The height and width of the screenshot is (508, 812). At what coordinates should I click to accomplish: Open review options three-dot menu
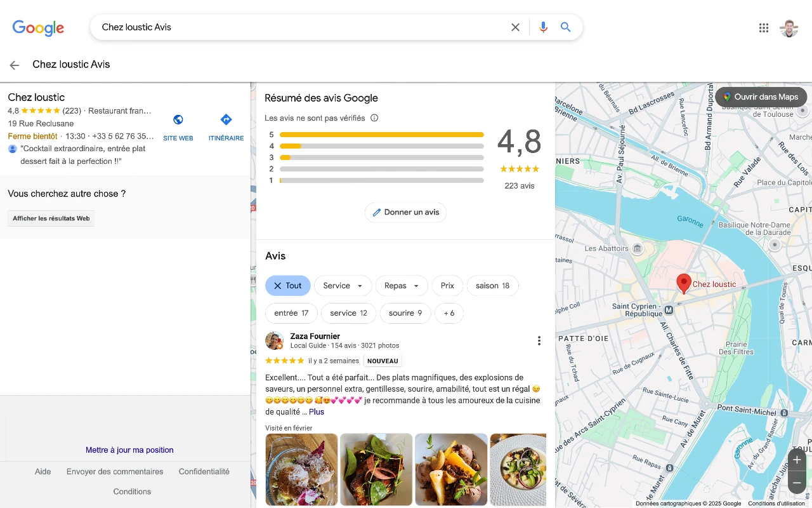539,341
